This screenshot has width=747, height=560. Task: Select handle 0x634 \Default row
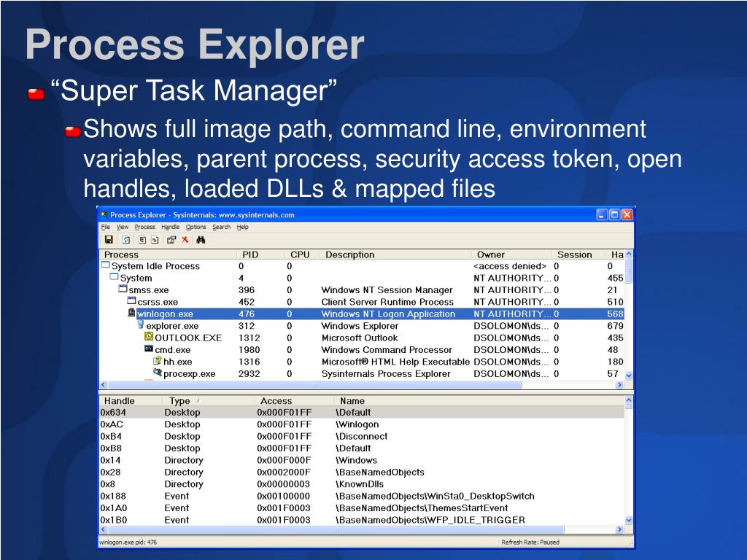tap(362, 413)
